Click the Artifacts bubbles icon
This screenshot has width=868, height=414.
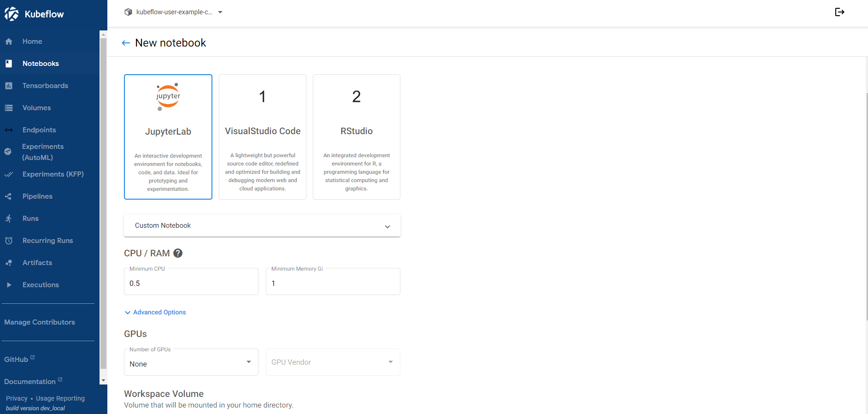[9, 263]
